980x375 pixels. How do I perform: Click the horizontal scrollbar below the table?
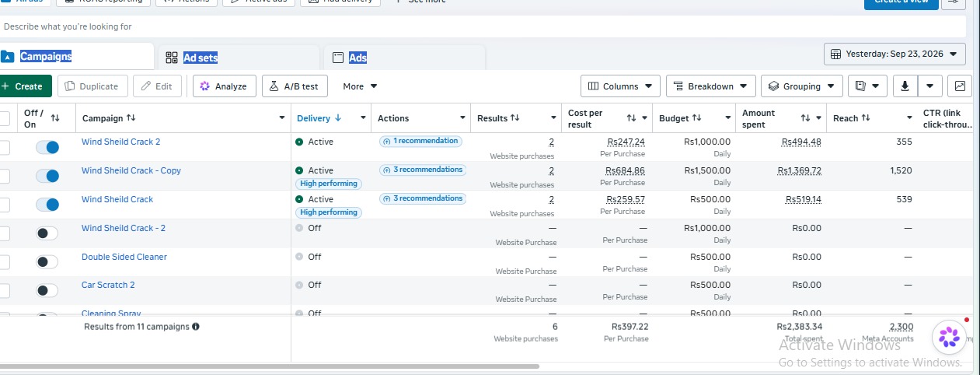click(269, 366)
